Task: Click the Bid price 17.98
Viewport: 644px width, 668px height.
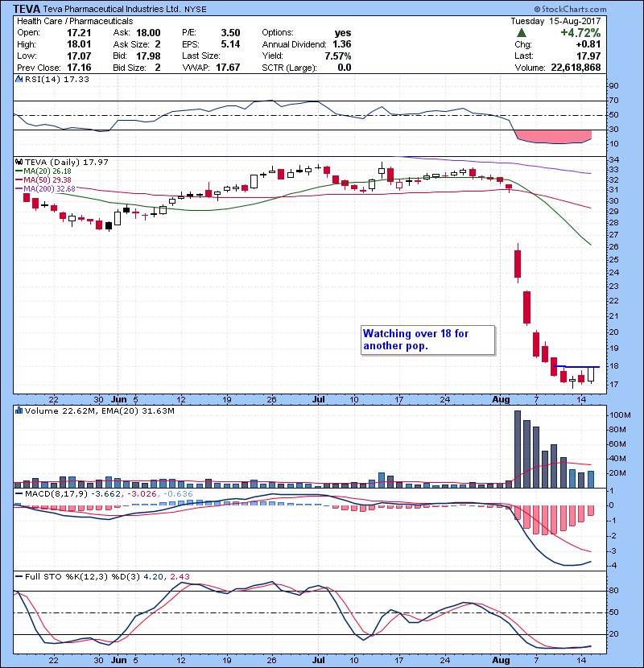Action: (148, 56)
